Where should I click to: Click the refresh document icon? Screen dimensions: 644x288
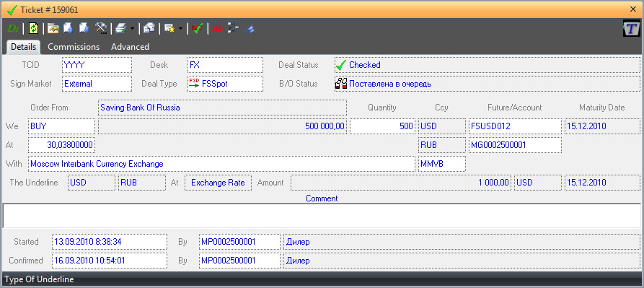[x=34, y=28]
